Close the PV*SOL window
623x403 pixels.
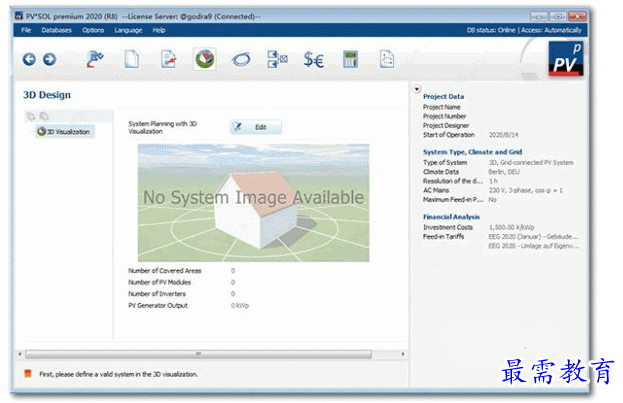point(577,16)
